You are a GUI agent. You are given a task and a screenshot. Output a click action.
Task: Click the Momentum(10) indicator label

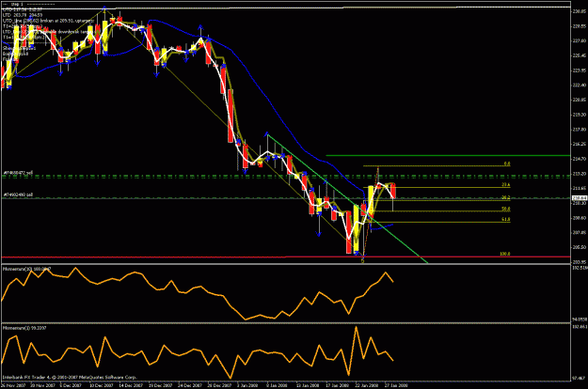(27, 269)
